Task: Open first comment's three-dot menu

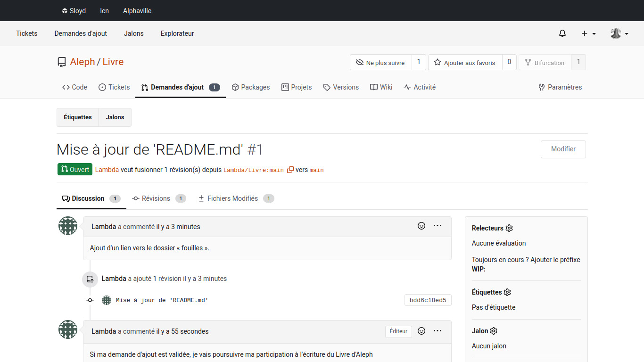Action: click(x=438, y=226)
